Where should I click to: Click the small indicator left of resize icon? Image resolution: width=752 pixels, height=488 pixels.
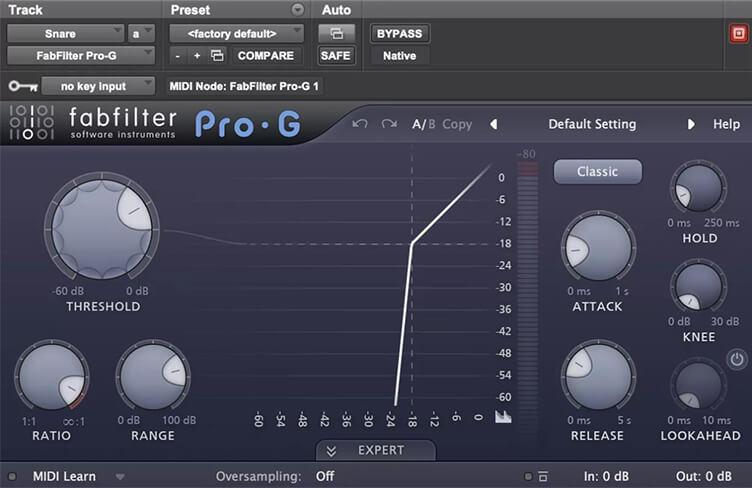528,476
